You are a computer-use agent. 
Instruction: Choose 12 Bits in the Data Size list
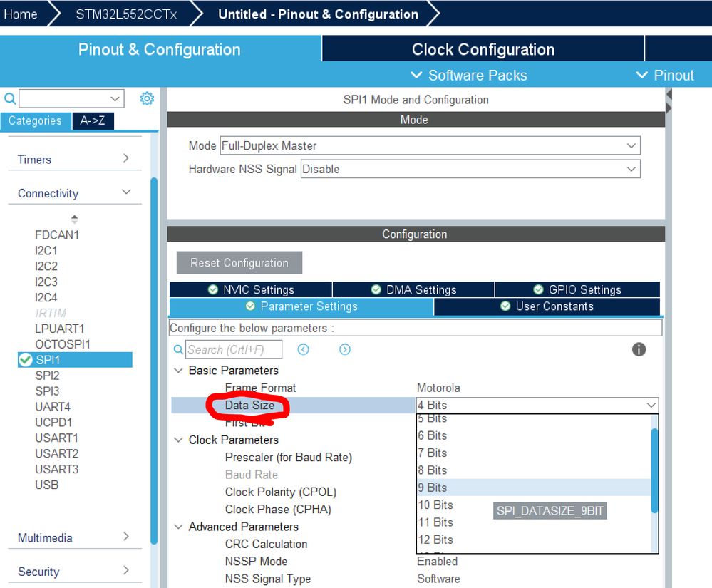534,539
